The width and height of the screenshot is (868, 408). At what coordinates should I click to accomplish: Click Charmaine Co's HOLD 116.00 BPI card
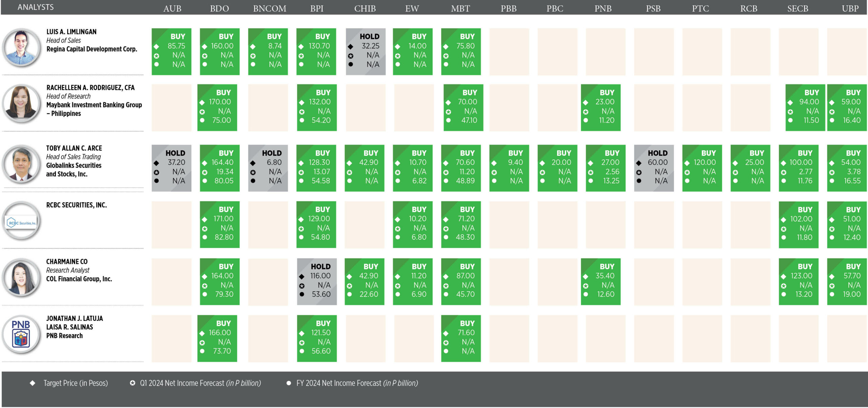pyautogui.click(x=317, y=282)
